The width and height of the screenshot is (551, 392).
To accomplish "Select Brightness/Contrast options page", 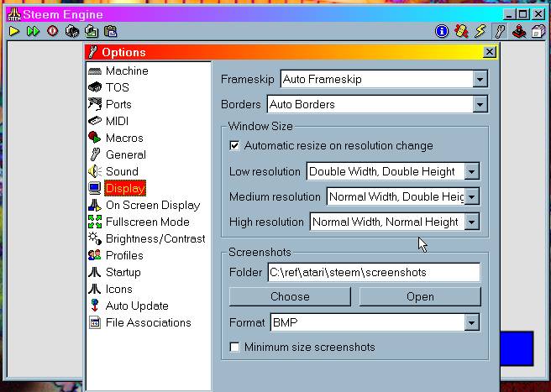I will [155, 239].
